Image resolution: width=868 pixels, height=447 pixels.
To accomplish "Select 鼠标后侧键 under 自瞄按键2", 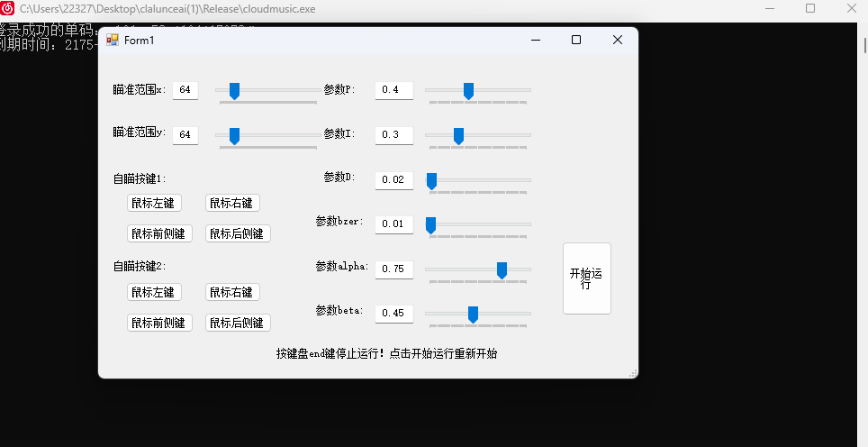I will 238,323.
